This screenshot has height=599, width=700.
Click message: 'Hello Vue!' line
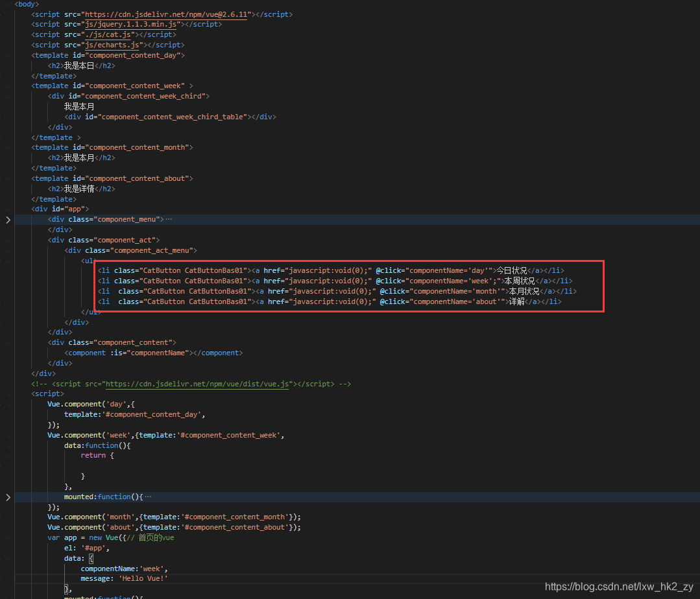124,578
